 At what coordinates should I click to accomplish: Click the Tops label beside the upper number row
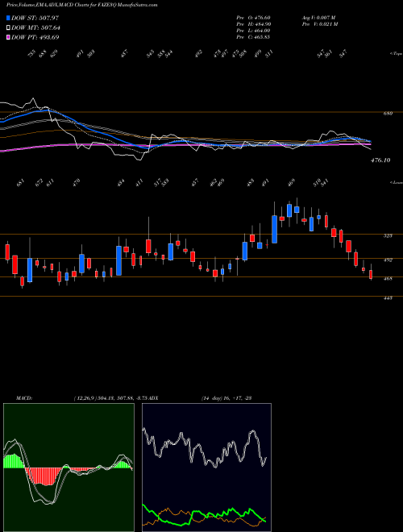tap(396, 54)
